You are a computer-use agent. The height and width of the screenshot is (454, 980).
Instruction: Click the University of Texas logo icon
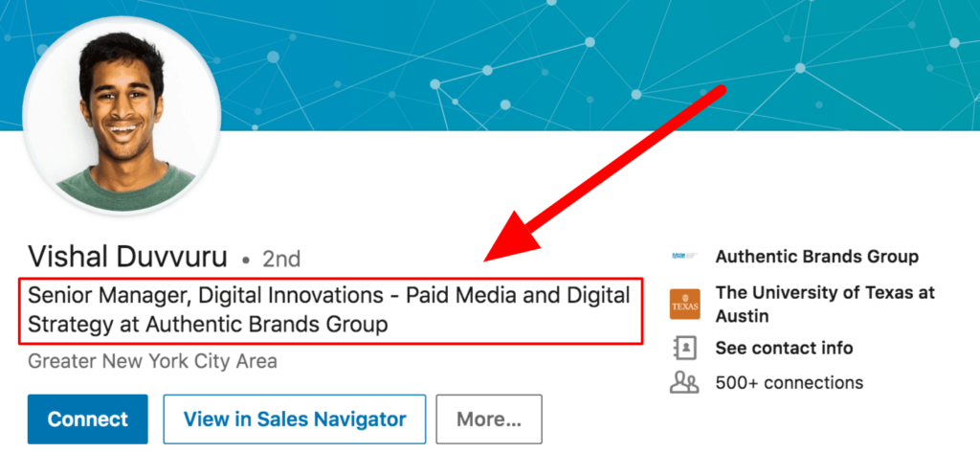click(x=684, y=304)
